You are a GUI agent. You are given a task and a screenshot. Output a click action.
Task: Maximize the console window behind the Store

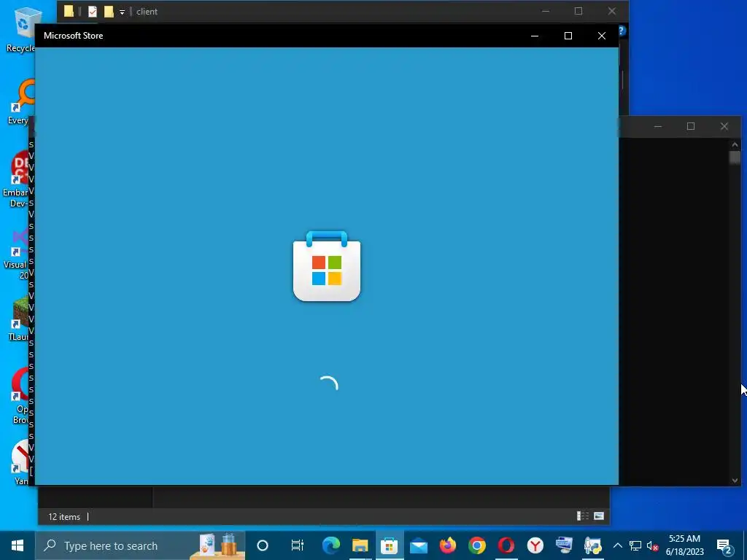point(691,126)
